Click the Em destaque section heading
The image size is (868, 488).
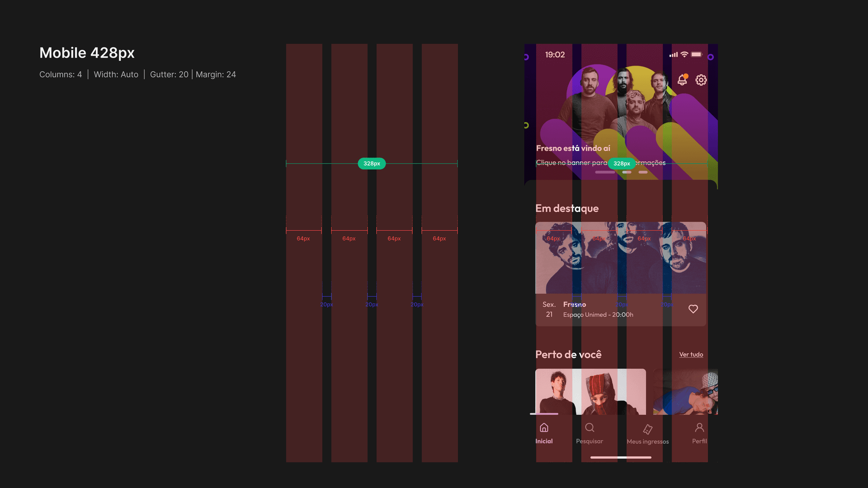(x=567, y=208)
